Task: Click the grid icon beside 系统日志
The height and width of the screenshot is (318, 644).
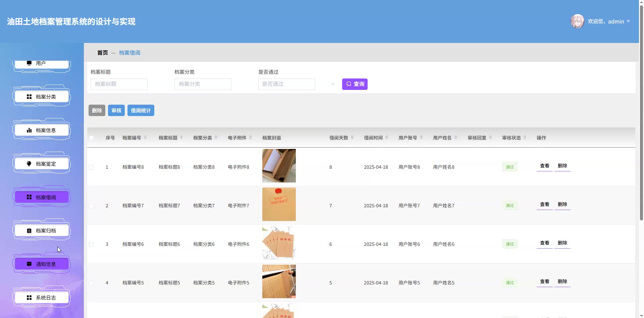Action: (x=29, y=298)
